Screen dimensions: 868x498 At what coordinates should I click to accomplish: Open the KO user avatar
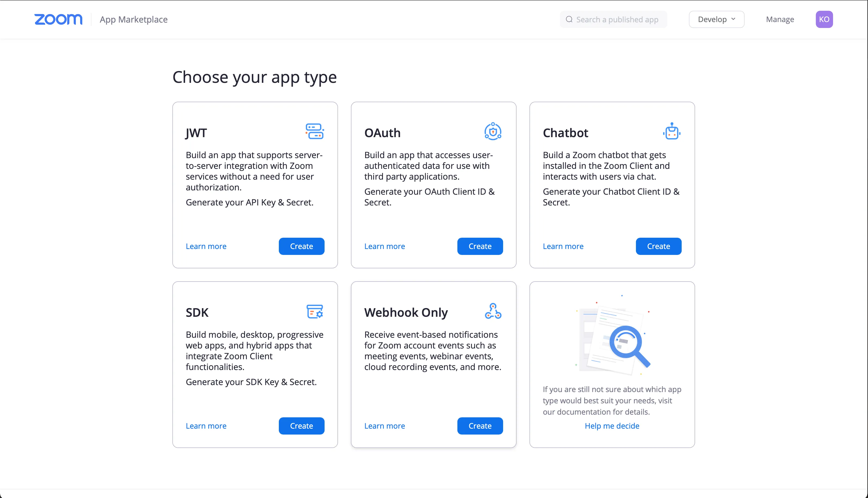(x=824, y=20)
